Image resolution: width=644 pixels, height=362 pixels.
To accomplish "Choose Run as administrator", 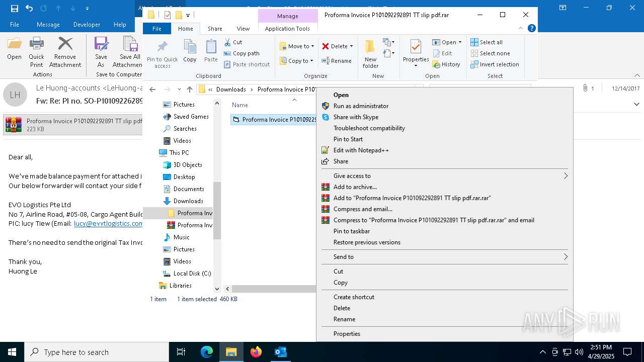I will pos(361,106).
